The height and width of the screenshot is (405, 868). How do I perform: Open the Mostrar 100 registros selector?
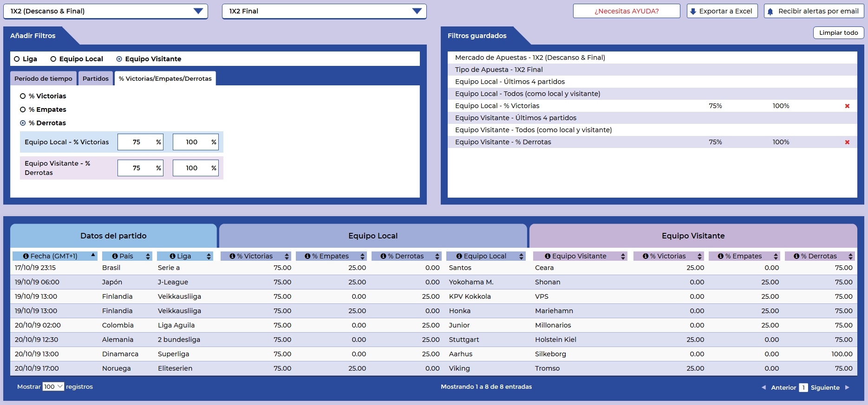coord(53,386)
